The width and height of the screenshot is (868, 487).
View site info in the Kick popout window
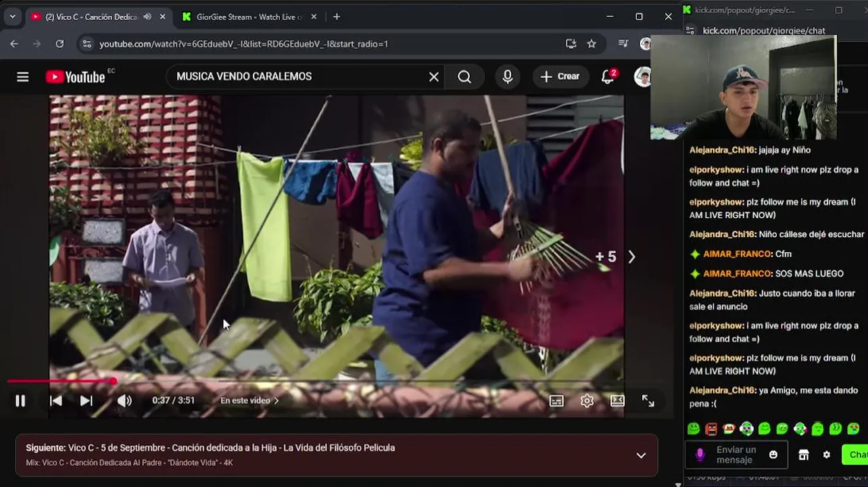690,30
